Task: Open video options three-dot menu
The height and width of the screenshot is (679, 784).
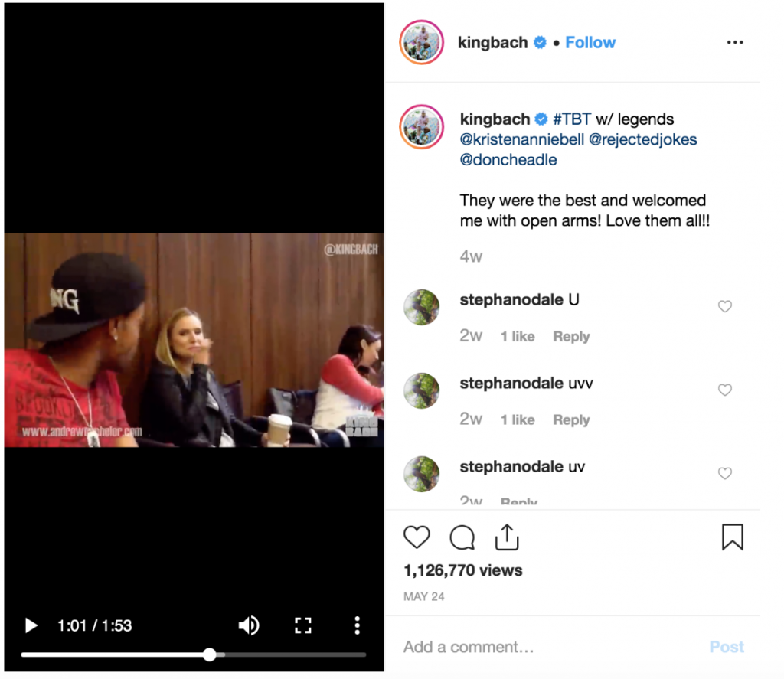Action: (x=357, y=625)
